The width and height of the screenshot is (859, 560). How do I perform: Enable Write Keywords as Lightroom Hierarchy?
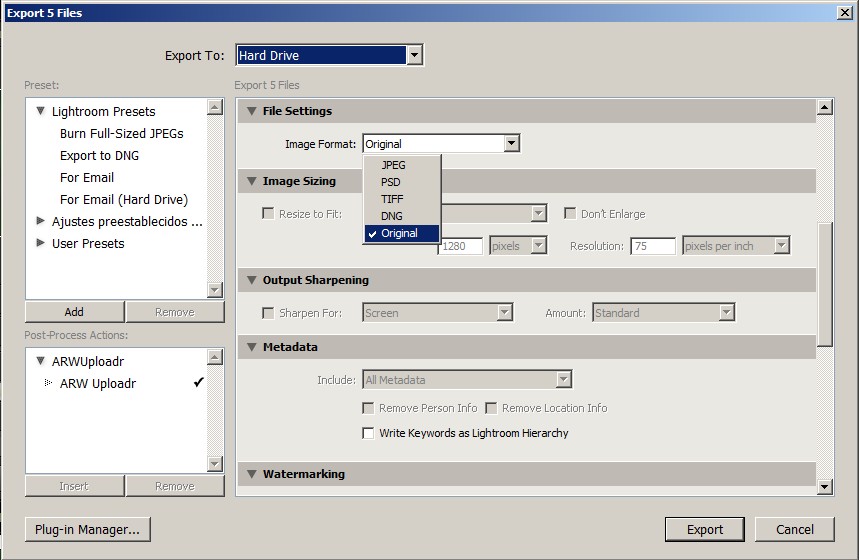click(x=368, y=433)
